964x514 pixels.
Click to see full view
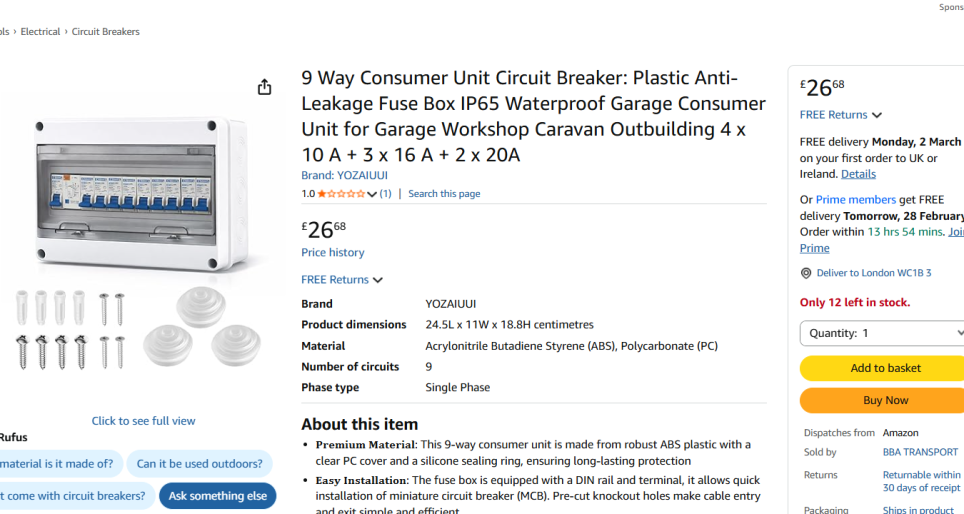tap(143, 421)
